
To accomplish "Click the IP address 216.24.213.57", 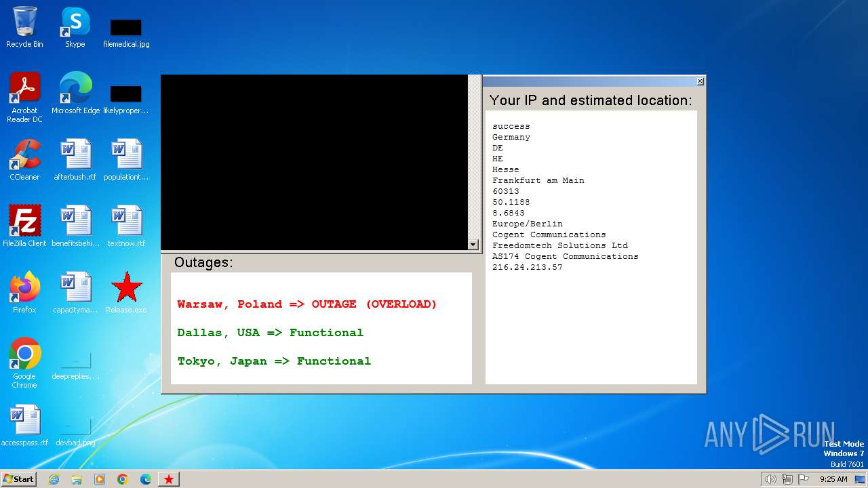I will [527, 267].
